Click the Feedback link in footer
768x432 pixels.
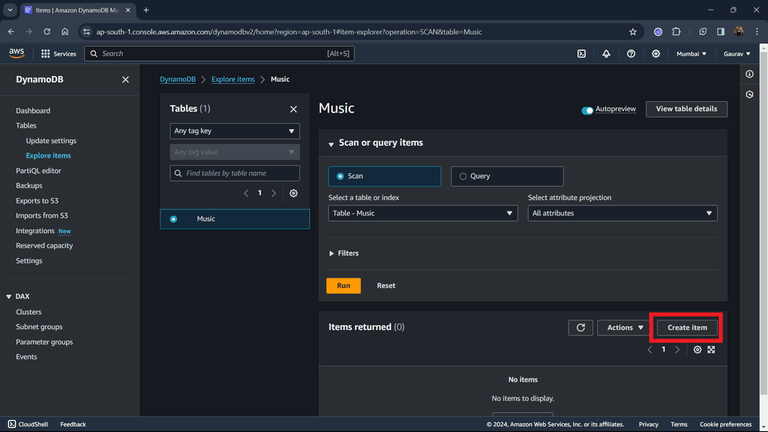(x=73, y=424)
